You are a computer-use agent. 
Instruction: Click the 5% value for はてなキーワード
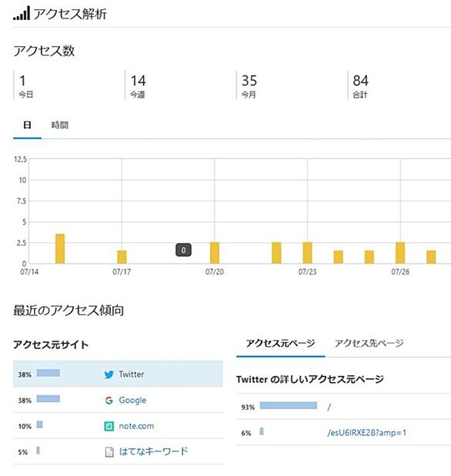23,452
